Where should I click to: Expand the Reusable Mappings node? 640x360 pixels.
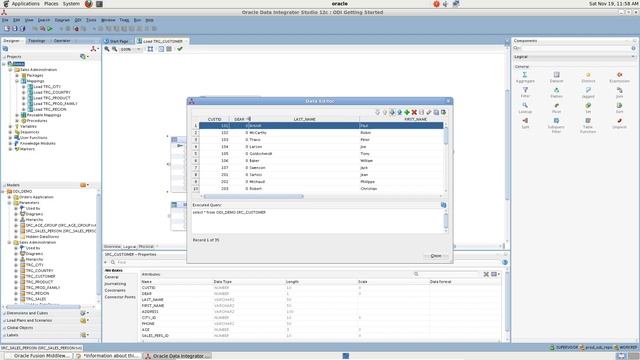17,115
